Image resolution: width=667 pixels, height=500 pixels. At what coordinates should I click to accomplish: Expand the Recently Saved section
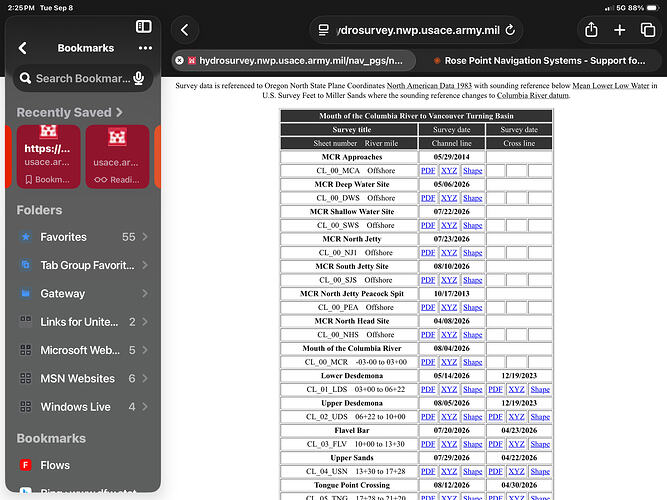(x=70, y=112)
